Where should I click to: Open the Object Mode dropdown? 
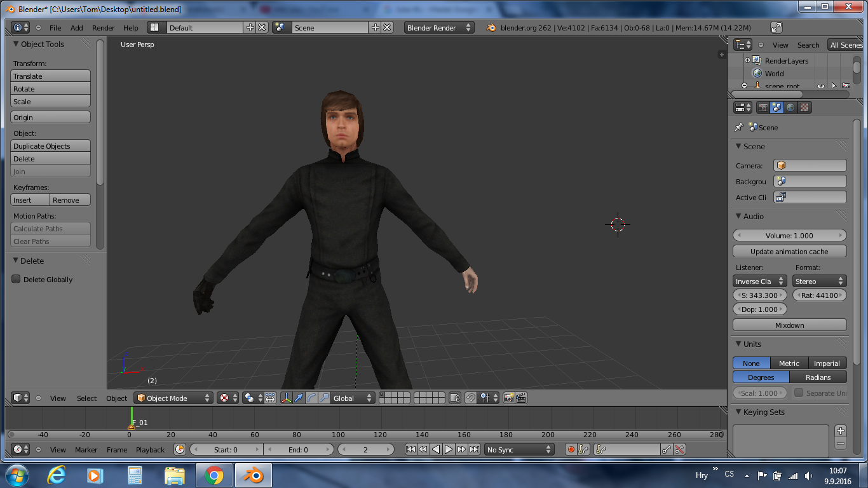point(173,398)
